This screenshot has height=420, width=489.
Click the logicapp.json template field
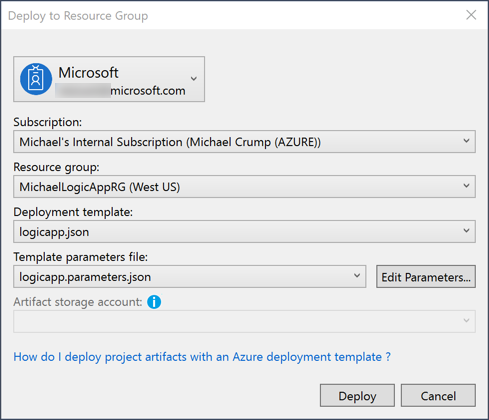[244, 232]
